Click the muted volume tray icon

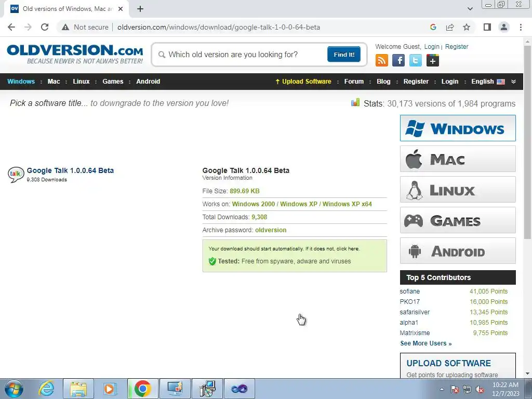click(x=480, y=390)
